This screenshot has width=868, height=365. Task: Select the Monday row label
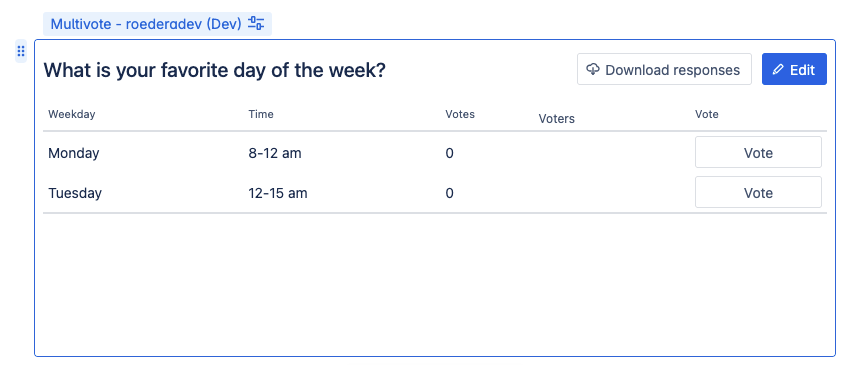[74, 153]
